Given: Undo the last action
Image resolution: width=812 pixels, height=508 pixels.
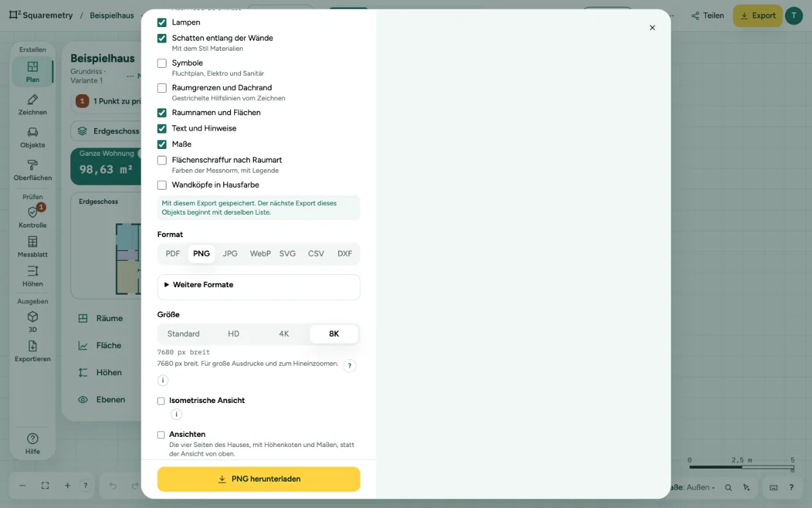Looking at the screenshot, I should 113,486.
